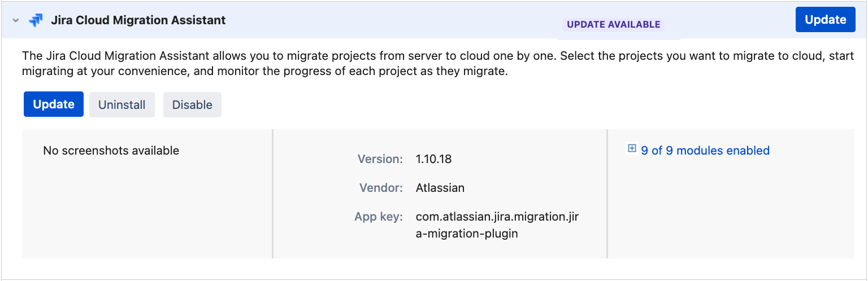868x281 pixels.
Task: Disable the Jira Cloud Migration Assistant app
Action: [x=192, y=104]
